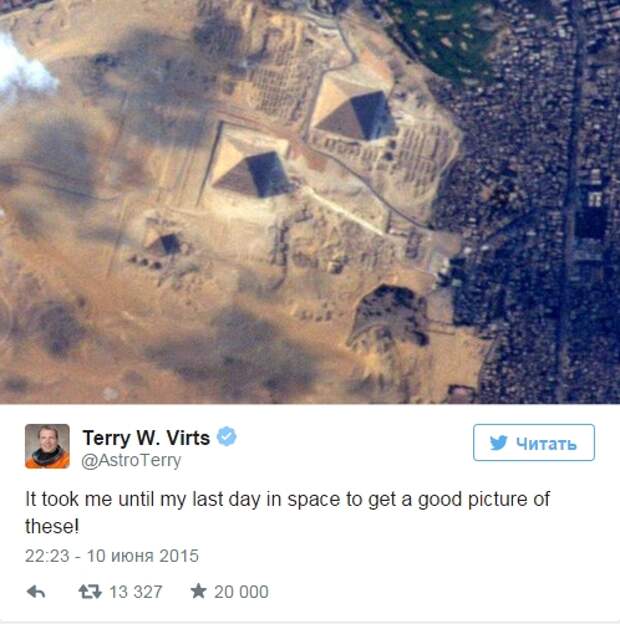
Task: Open the @AstroTerry handle link
Action: (131, 460)
